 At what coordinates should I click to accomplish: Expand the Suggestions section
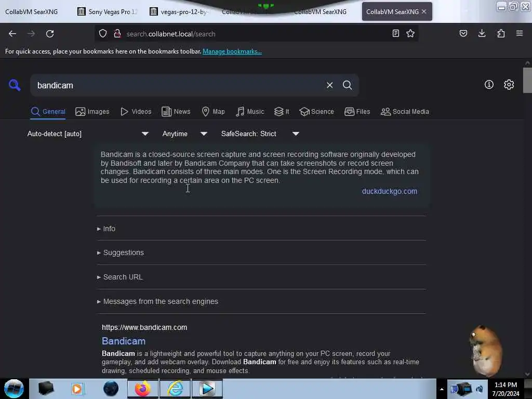121,253
